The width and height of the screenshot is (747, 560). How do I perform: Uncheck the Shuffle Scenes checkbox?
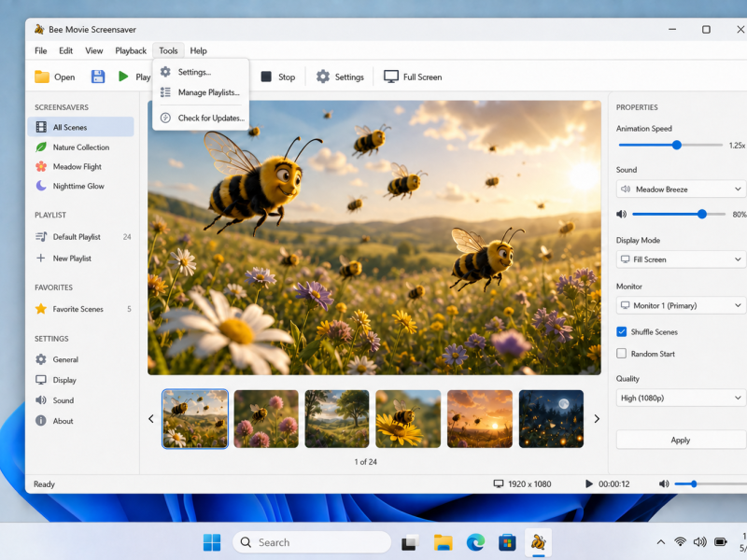pos(621,332)
